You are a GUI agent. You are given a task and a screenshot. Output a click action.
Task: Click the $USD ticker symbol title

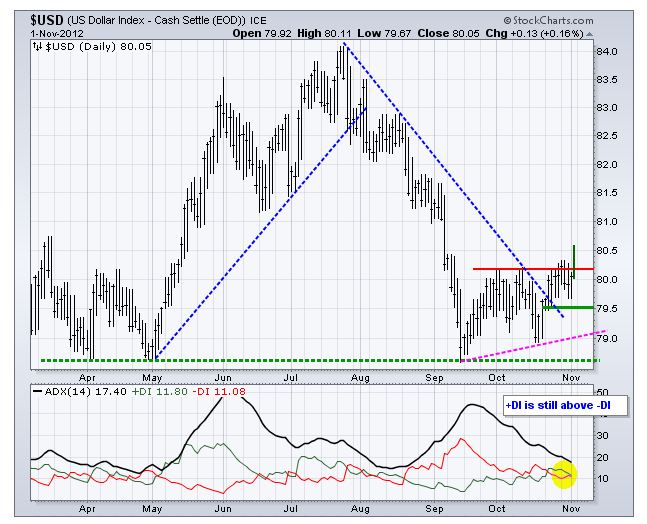[47, 20]
